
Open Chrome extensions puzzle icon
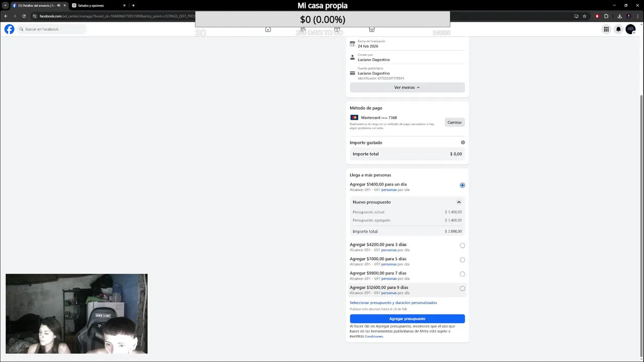pos(606,16)
